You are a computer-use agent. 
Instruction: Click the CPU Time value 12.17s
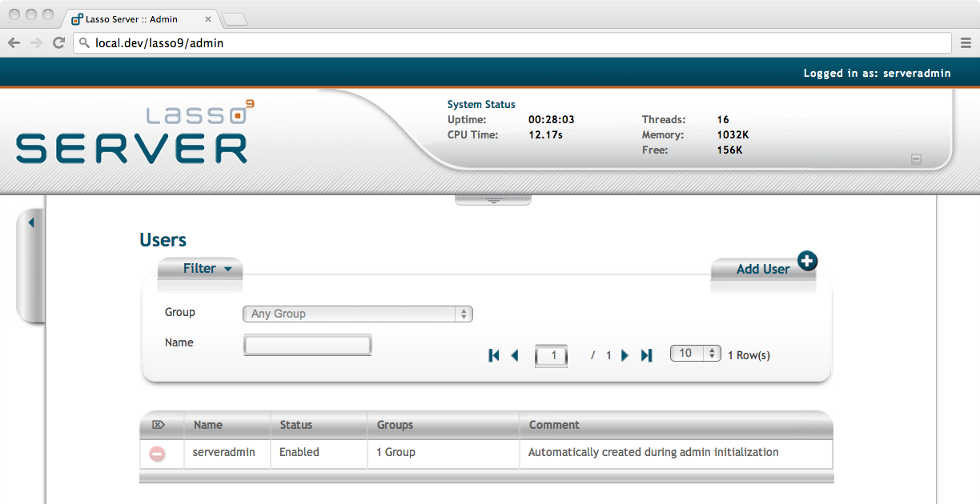pyautogui.click(x=546, y=135)
